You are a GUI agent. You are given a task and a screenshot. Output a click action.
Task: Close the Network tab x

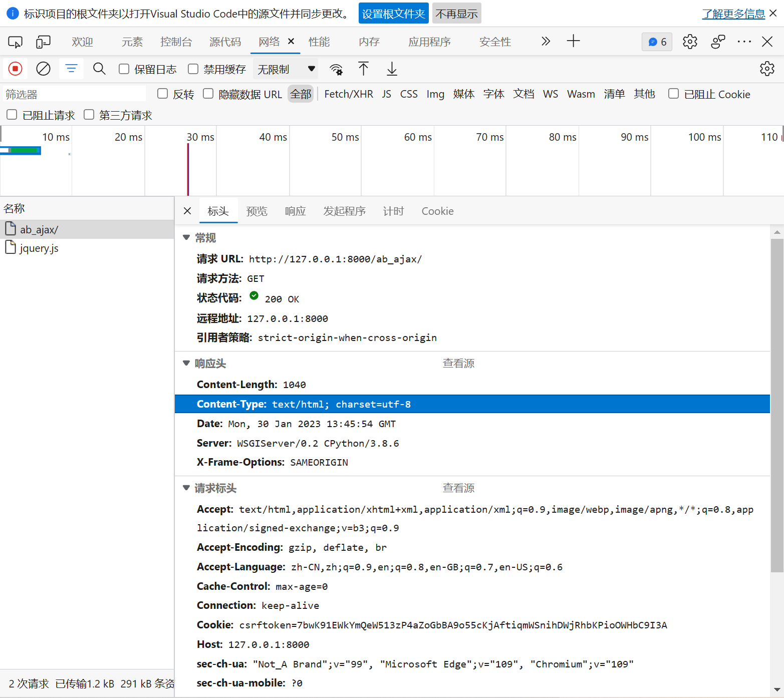291,42
